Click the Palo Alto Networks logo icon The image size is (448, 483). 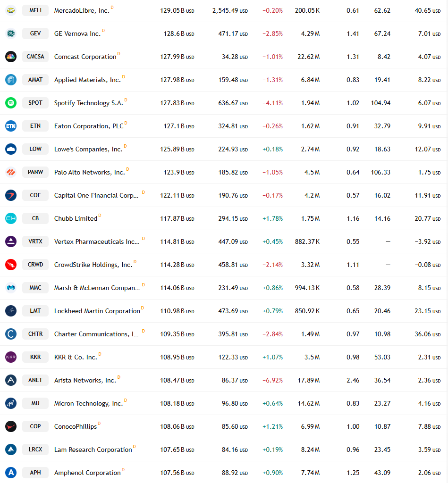pos(11,172)
